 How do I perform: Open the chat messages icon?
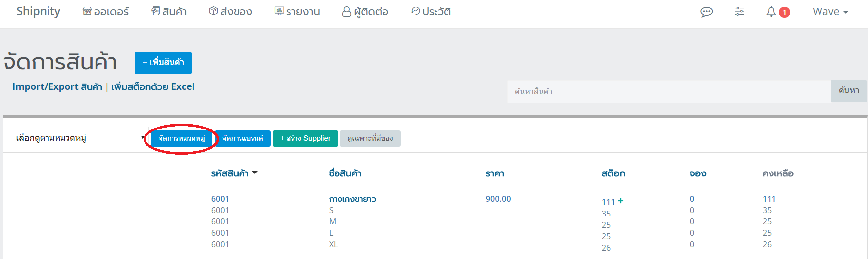pyautogui.click(x=706, y=12)
